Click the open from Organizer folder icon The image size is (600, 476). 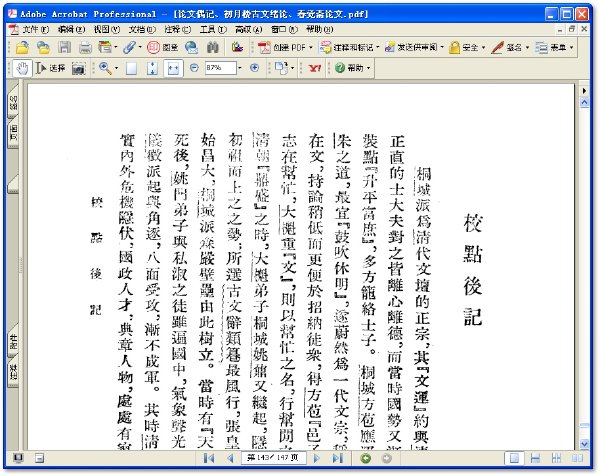pos(43,47)
